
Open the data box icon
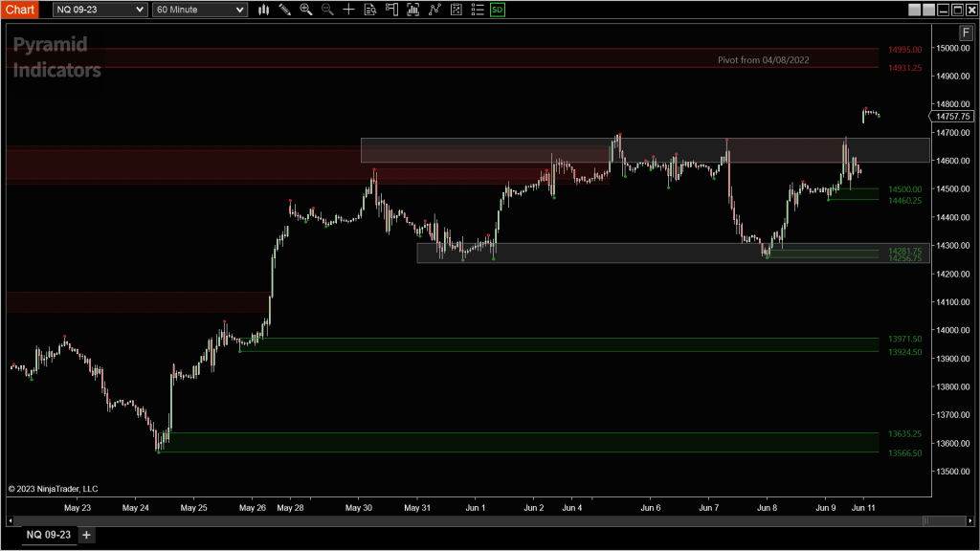coord(370,10)
